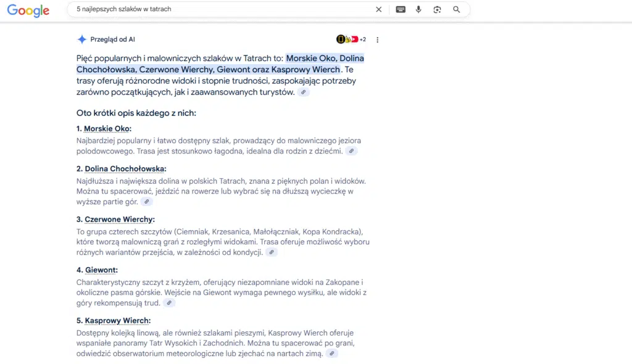Open the link chip after the intro paragraph

[x=303, y=91]
